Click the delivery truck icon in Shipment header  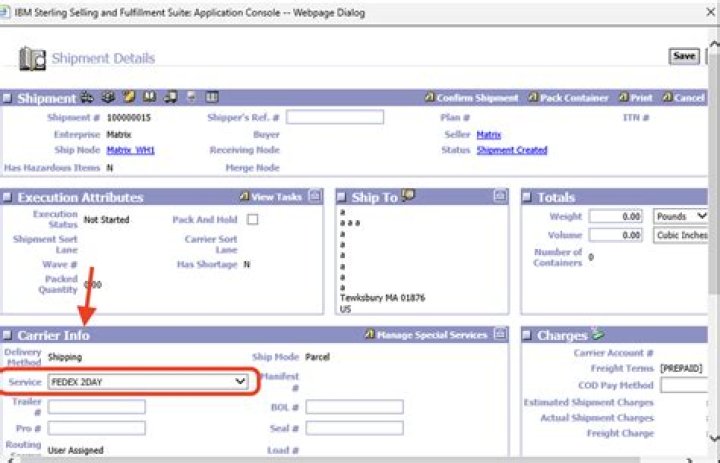[x=171, y=97]
